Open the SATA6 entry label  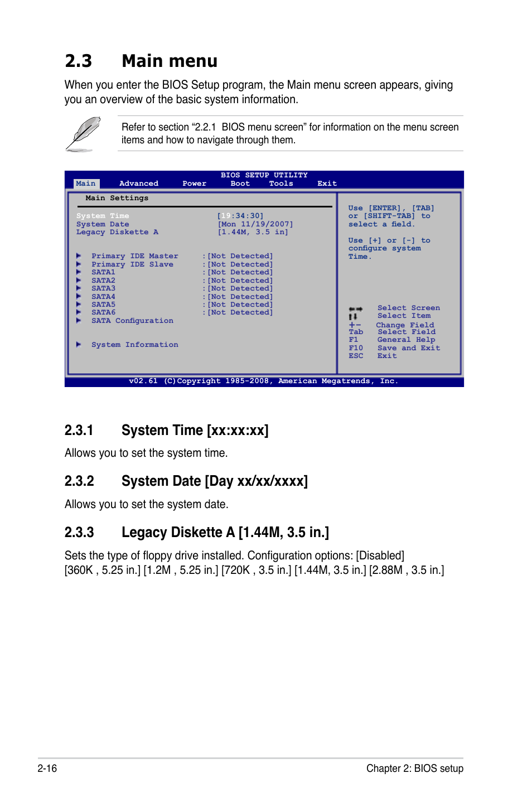click(x=103, y=312)
